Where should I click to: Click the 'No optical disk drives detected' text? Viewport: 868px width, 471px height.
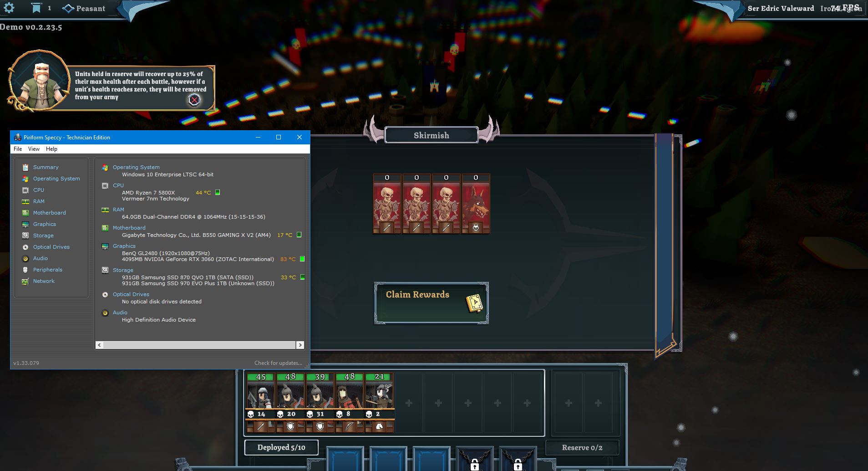click(162, 302)
